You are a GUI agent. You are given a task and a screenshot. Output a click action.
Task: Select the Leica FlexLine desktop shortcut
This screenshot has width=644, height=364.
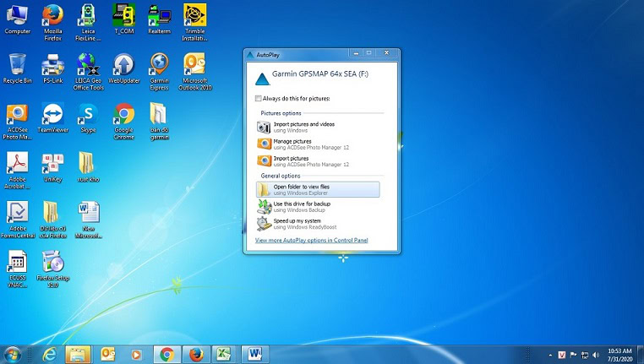88,23
